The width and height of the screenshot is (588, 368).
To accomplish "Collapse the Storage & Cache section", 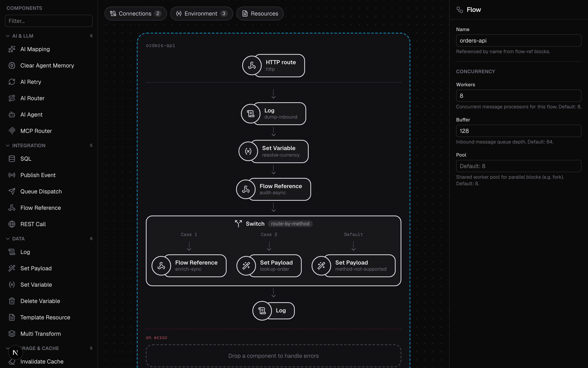I will [7, 348].
